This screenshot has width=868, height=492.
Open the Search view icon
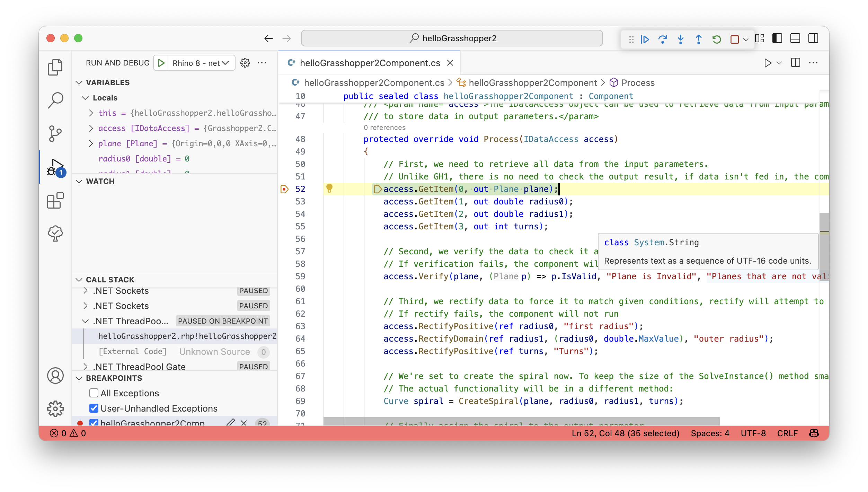(x=55, y=100)
